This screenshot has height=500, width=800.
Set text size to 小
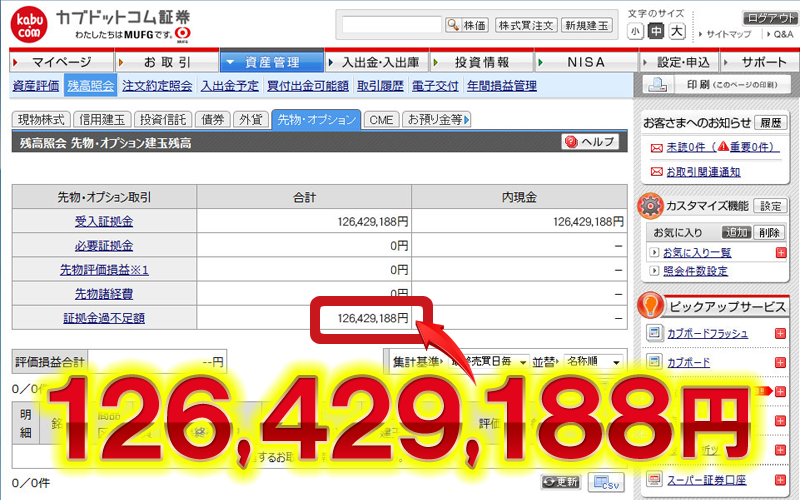pos(636,32)
